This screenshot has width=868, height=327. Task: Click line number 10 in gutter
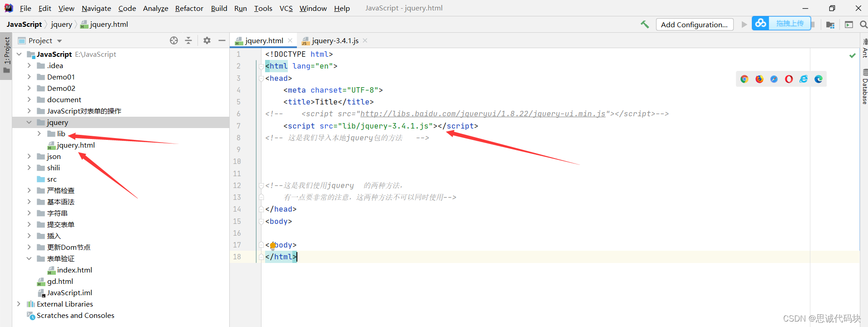(237, 161)
